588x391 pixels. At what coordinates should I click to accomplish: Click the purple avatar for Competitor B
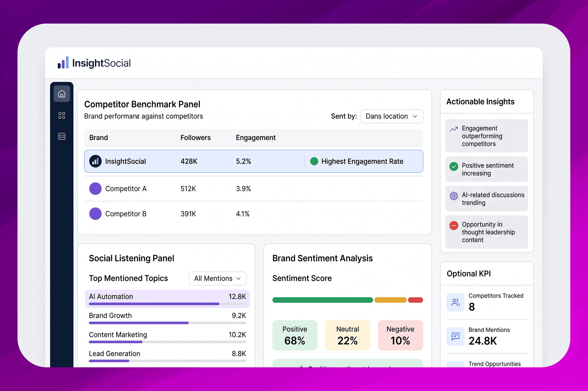point(96,214)
